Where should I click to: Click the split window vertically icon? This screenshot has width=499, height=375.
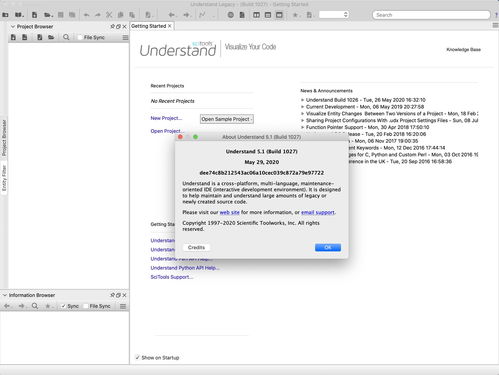coord(256,15)
